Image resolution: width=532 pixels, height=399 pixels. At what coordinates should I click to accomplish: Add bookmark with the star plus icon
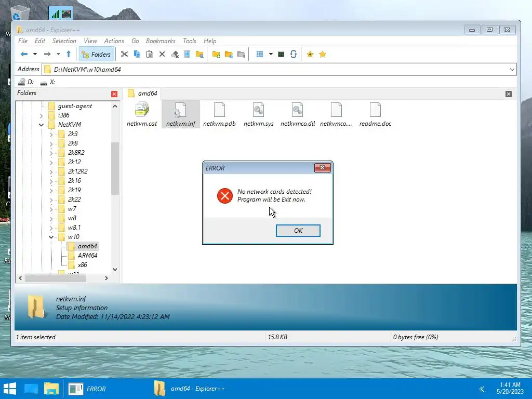coord(310,54)
